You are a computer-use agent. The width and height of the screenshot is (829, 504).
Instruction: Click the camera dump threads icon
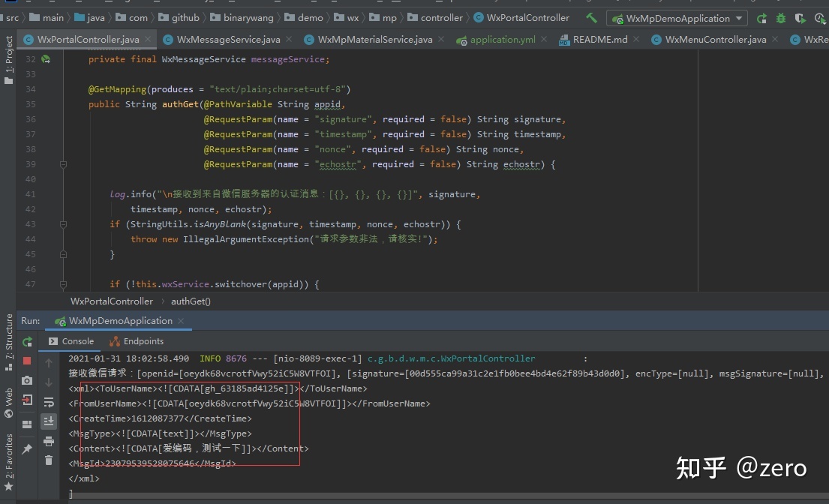pos(28,380)
